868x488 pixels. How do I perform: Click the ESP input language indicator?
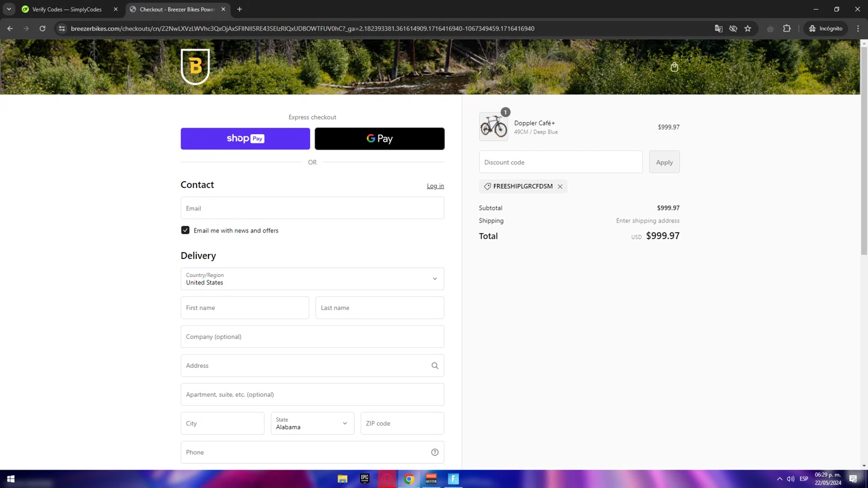804,479
